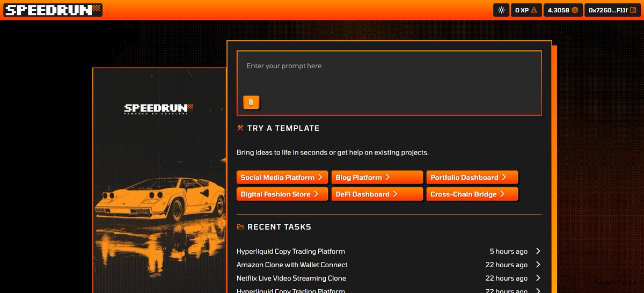Select the Social Media Platform template

282,178
